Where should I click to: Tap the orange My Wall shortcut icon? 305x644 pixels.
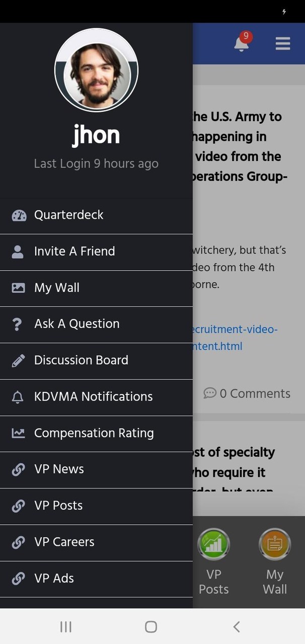point(275,543)
